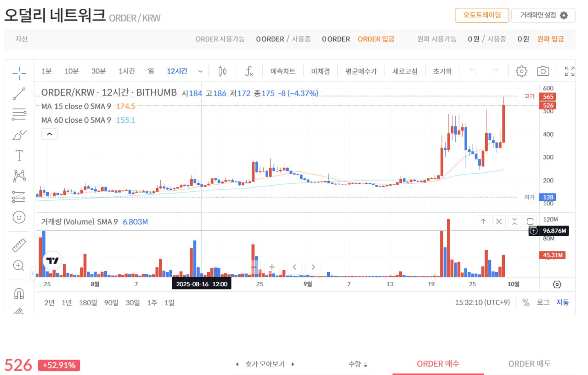Select the 30분 interval
Image resolution: width=588 pixels, height=375 pixels.
[98, 71]
